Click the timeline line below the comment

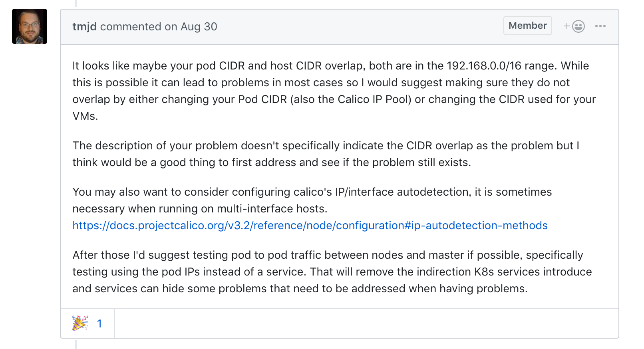tap(76, 344)
